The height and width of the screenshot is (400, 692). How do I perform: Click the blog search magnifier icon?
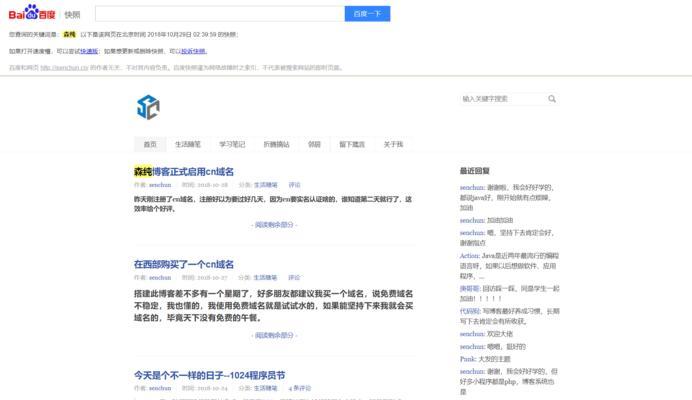tap(552, 99)
